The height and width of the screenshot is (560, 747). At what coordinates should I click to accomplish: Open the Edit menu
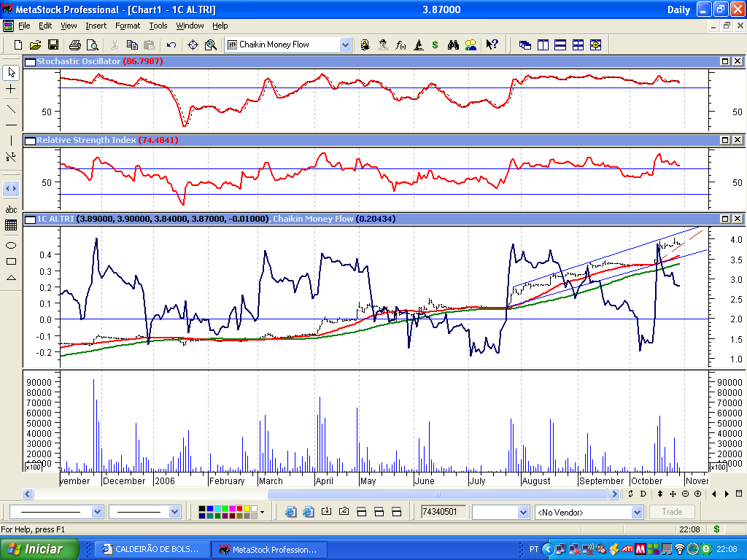[x=45, y=26]
